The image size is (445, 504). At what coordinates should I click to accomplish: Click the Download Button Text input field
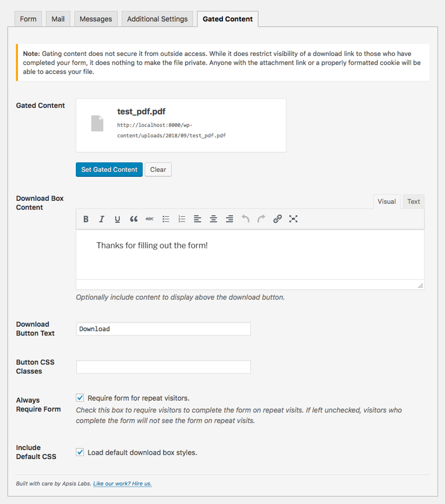coord(163,328)
